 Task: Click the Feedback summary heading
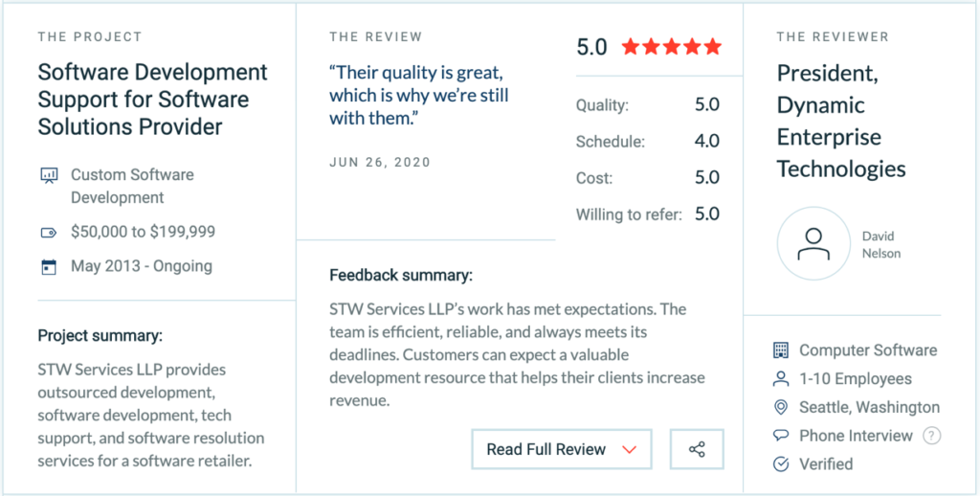coord(400,276)
